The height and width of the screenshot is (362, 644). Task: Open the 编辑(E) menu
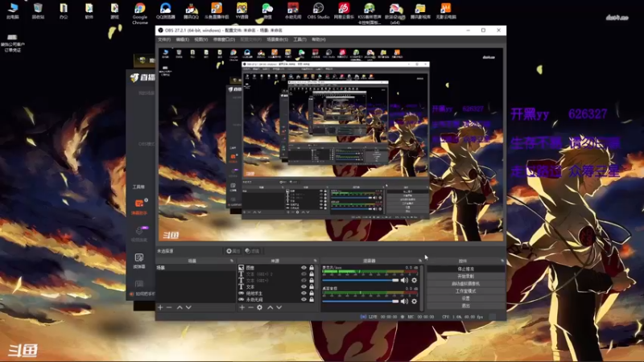[x=183, y=39]
